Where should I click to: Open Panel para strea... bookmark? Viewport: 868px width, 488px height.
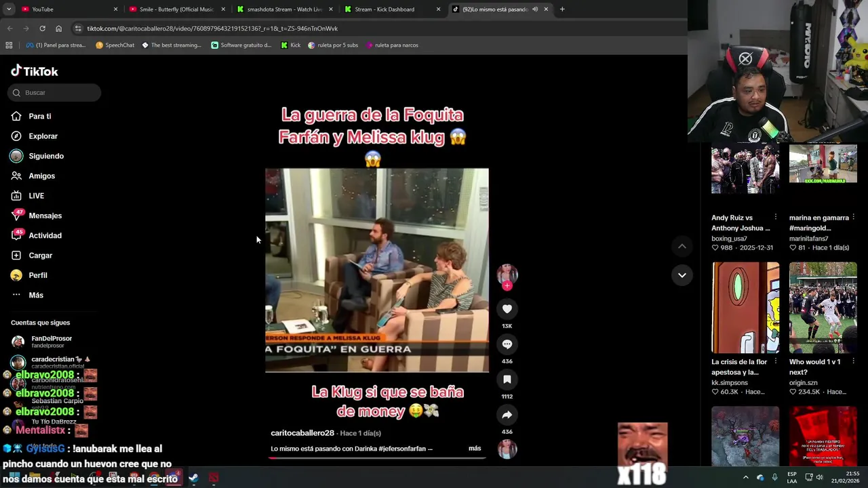pos(56,45)
